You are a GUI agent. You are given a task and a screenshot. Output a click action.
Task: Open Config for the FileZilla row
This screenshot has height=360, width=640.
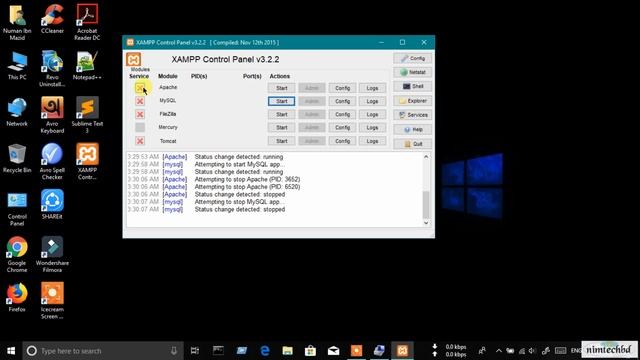click(x=342, y=115)
